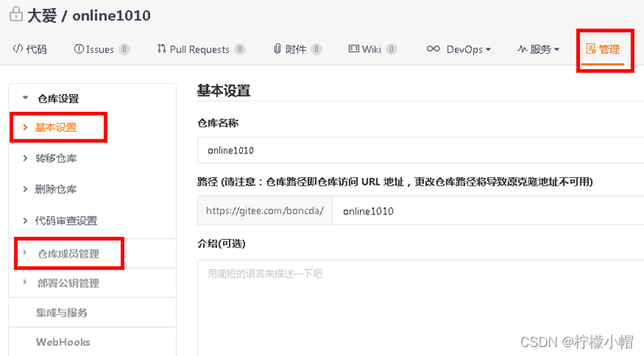This screenshot has width=644, height=356.
Task: Click the lock icon beside repository title
Action: tap(16, 14)
